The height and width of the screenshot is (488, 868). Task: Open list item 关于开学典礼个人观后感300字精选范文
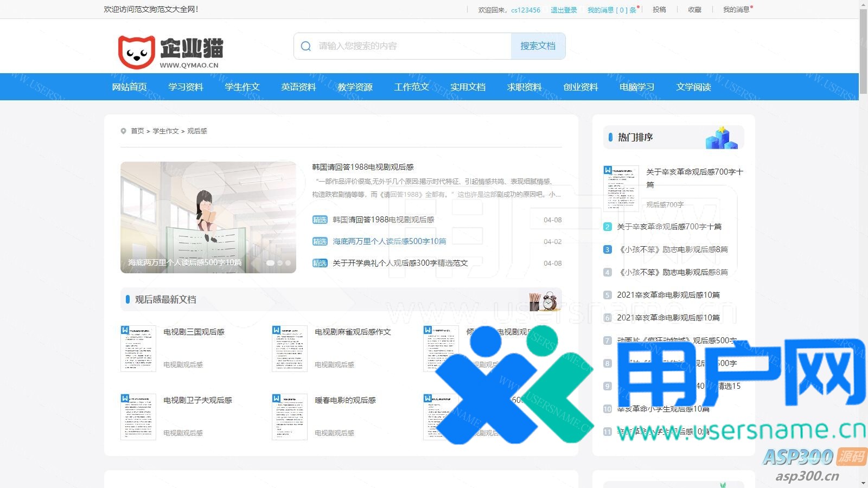click(400, 263)
